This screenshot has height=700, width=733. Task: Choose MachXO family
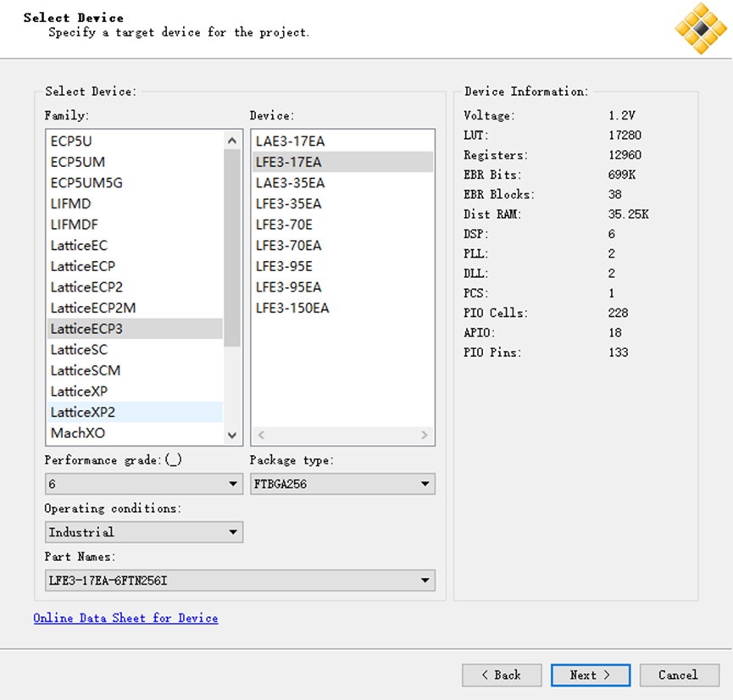[x=135, y=433]
